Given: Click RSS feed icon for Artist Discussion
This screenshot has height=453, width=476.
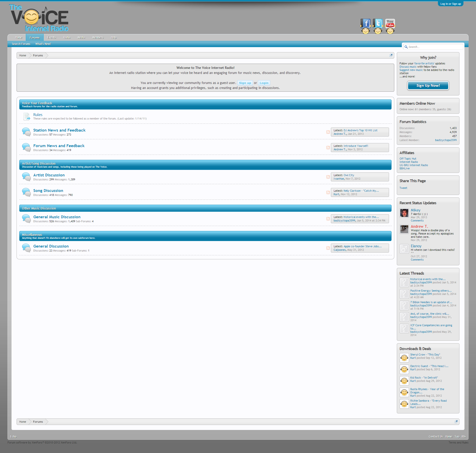Looking at the screenshot, I should [x=328, y=177].
